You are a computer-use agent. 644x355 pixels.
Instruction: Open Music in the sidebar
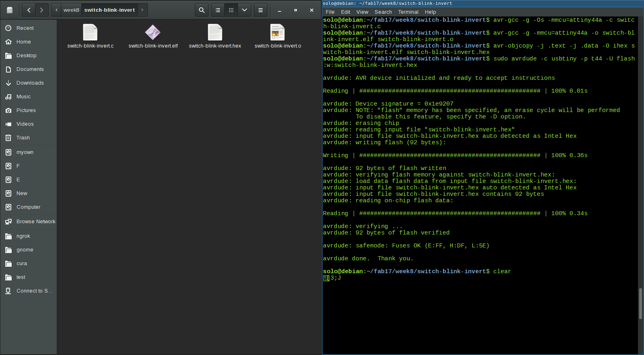[x=28, y=97]
